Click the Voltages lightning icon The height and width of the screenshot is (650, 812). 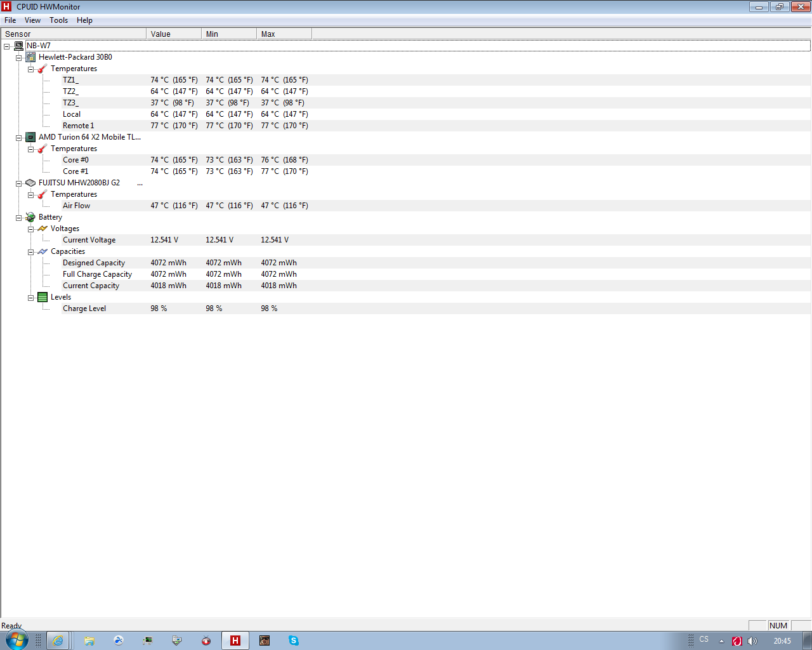point(43,229)
